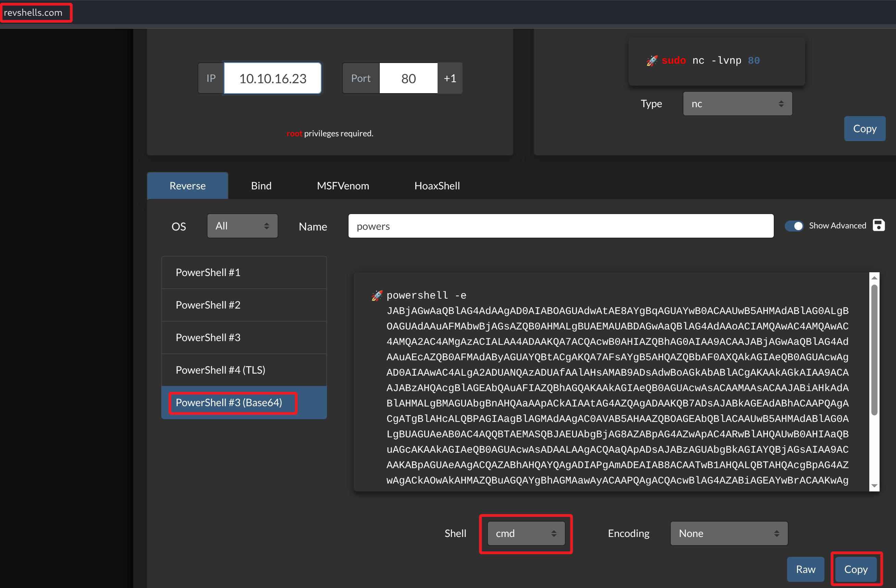
Task: Click scrollbar down arrow in payload box
Action: pos(874,486)
